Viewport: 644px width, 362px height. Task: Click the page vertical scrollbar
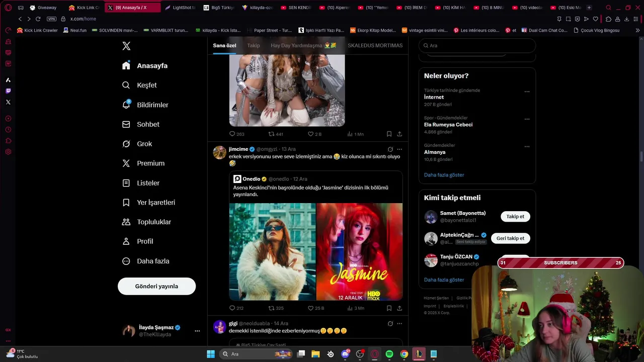click(x=641, y=156)
